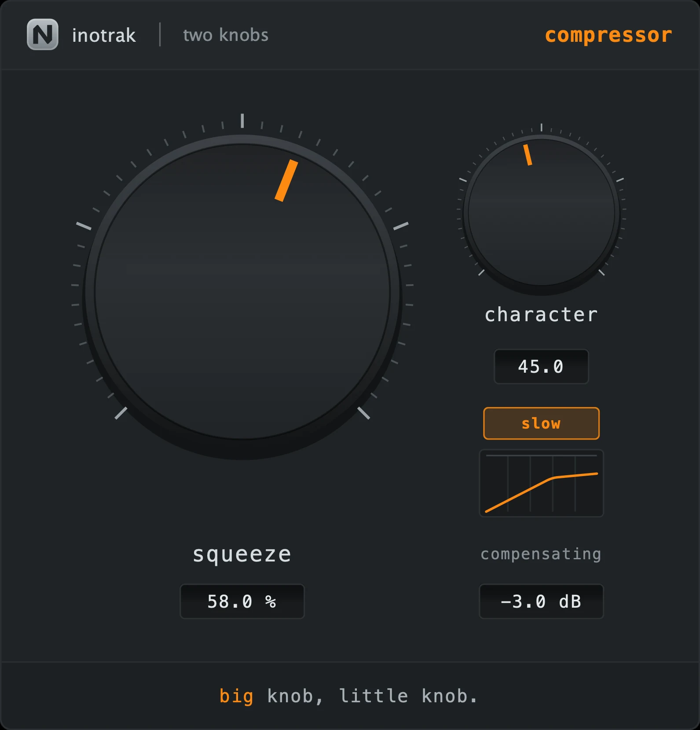Click the "compressor" title text

coord(608,35)
